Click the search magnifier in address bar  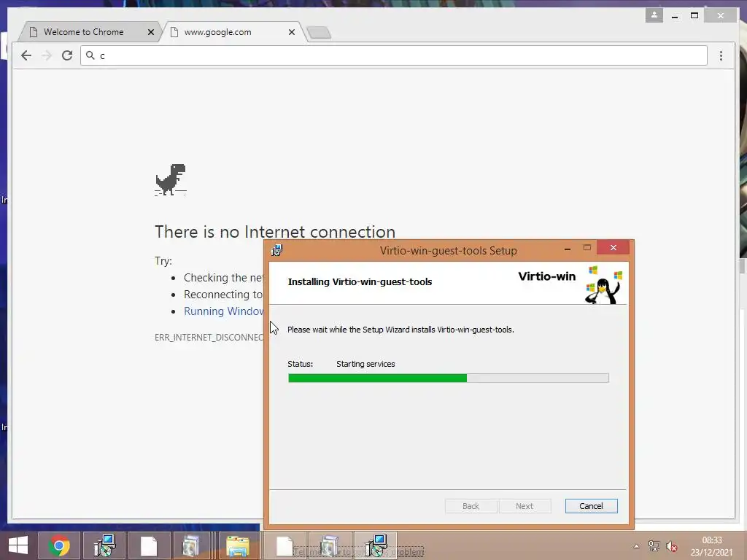[x=90, y=55]
